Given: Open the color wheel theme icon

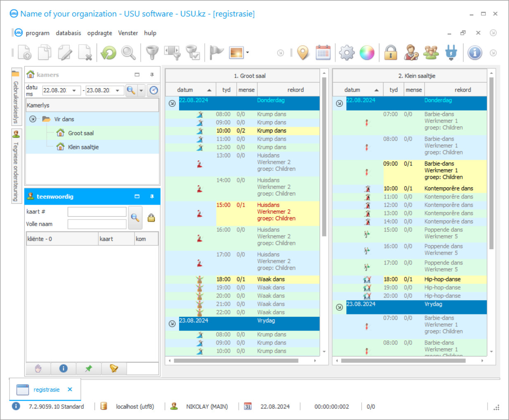Looking at the screenshot, I should [x=367, y=53].
